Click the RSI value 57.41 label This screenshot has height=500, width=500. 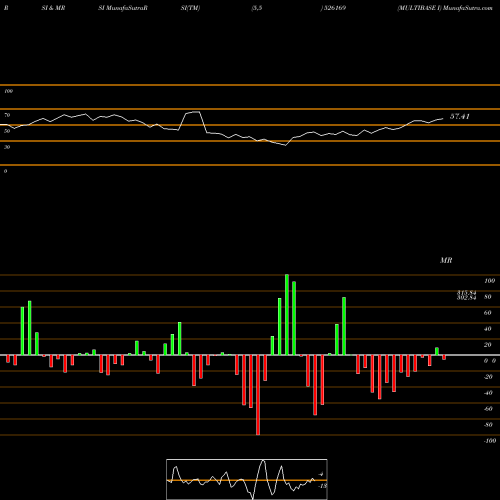pyautogui.click(x=460, y=116)
